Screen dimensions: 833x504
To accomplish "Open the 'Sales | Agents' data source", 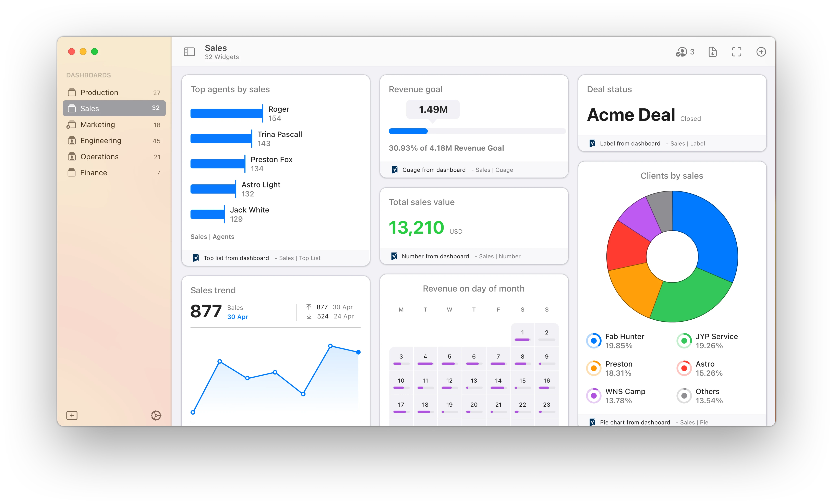I will pos(212,237).
